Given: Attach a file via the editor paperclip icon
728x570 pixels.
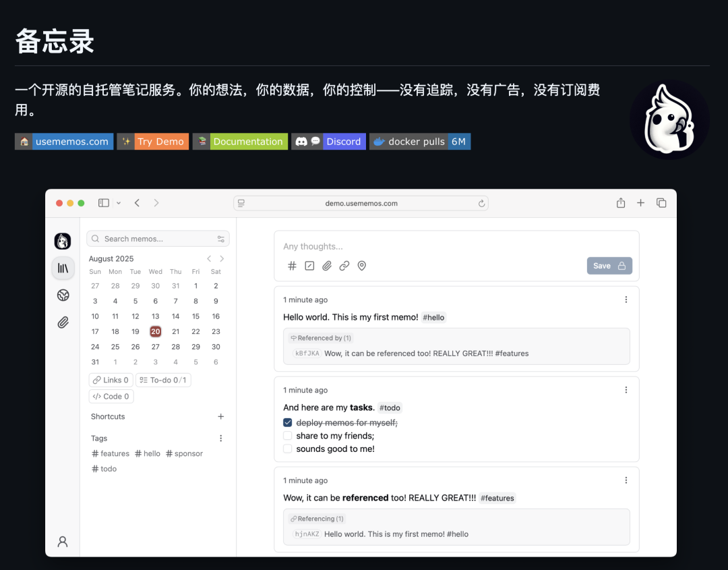Looking at the screenshot, I should [327, 265].
